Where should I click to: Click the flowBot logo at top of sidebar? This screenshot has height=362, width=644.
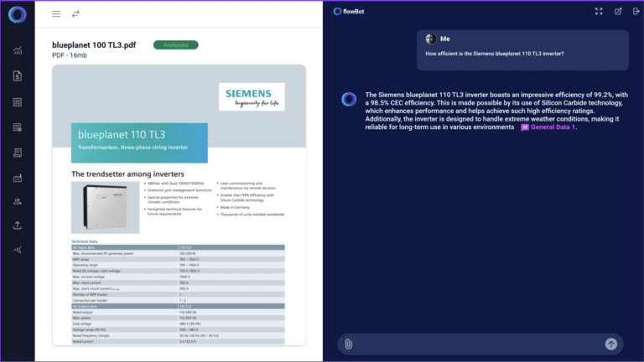click(x=17, y=14)
